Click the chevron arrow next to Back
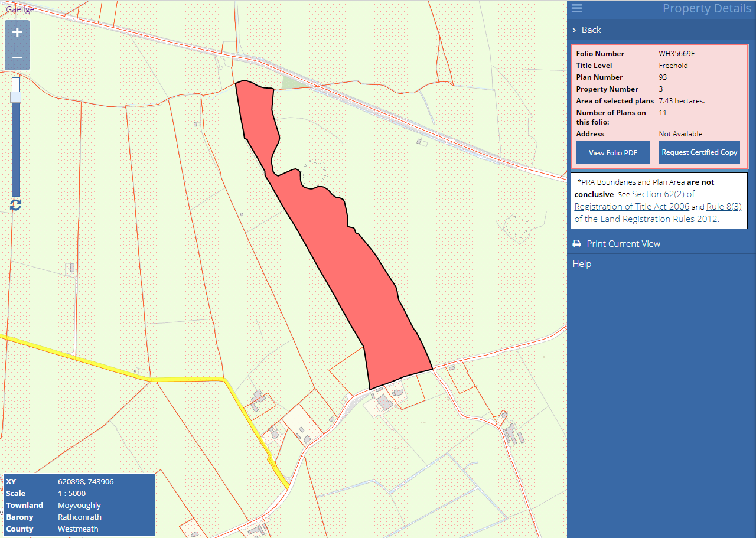Viewport: 756px width, 538px height. [x=573, y=30]
